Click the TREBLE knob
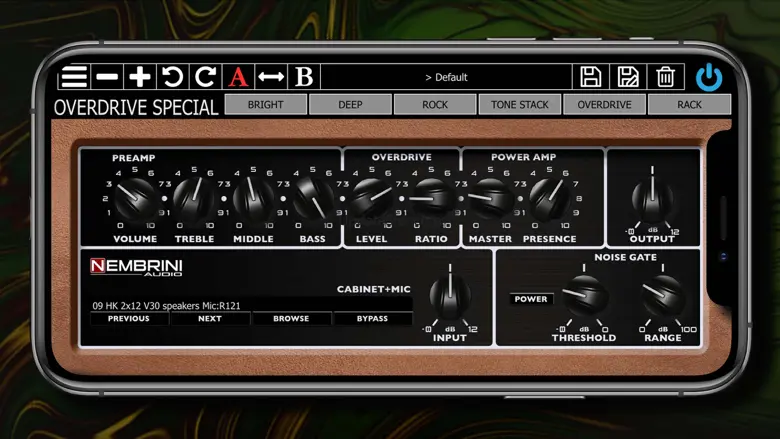Image resolution: width=780 pixels, height=439 pixels. [x=194, y=198]
